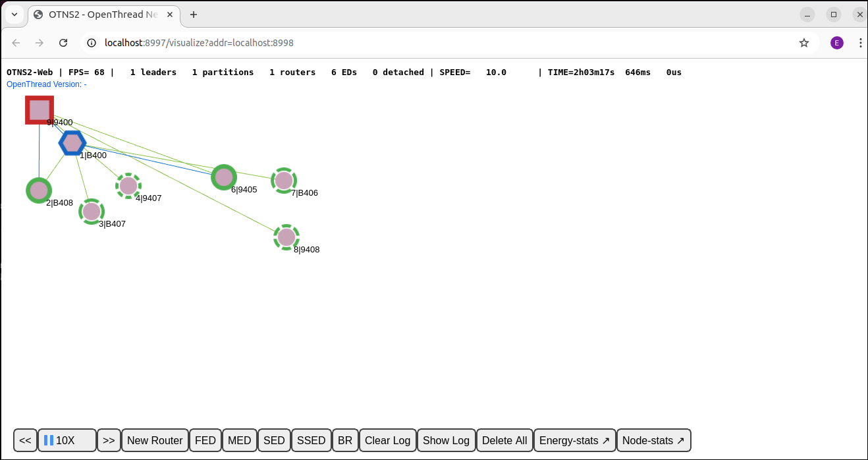Add a New Router node
The height and width of the screenshot is (460, 868).
pyautogui.click(x=155, y=440)
